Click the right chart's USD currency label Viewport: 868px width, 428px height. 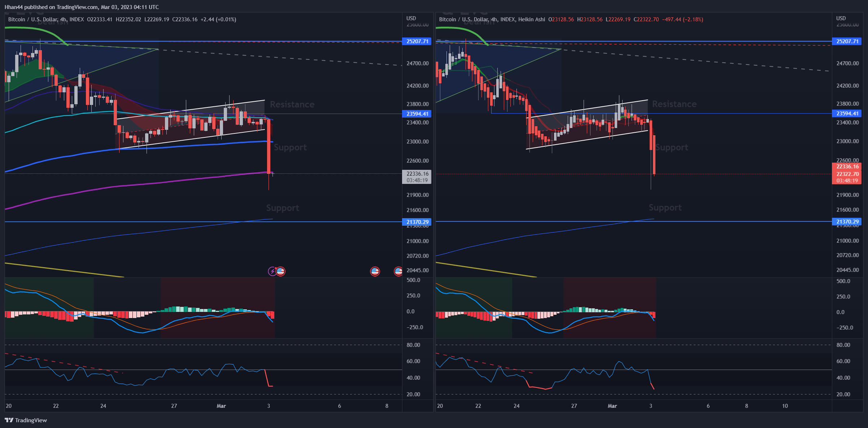[841, 18]
